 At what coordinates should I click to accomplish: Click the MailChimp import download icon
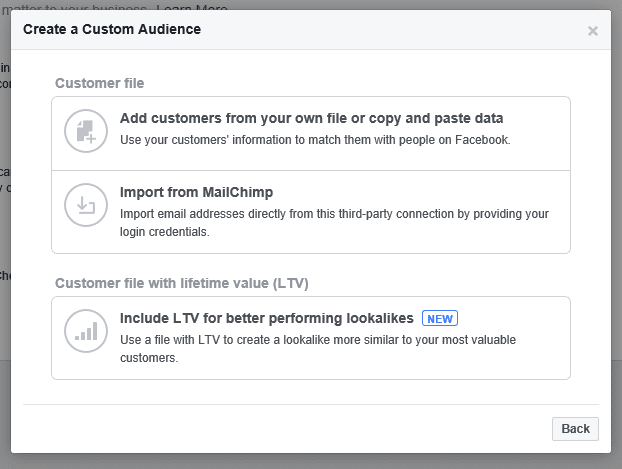coord(85,206)
